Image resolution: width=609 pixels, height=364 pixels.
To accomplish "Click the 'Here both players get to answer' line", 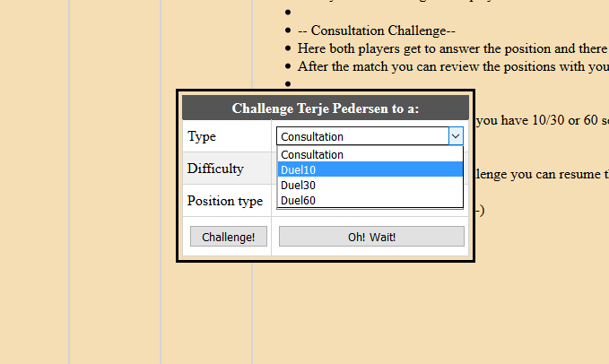I will tap(453, 48).
